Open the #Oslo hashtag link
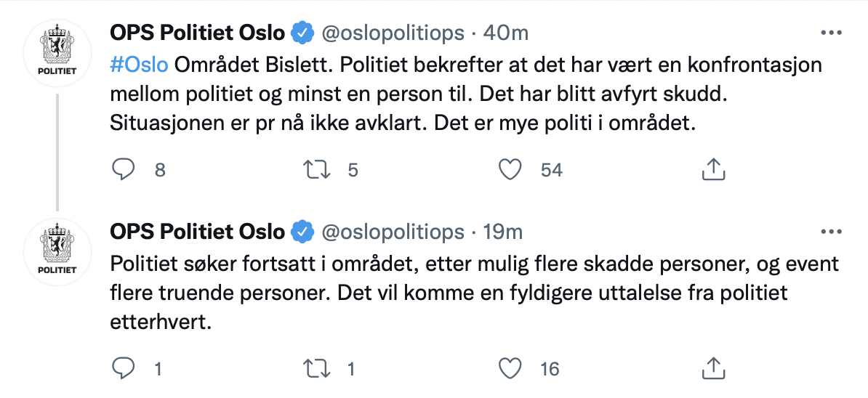This screenshot has width=868, height=398. pyautogui.click(x=139, y=65)
